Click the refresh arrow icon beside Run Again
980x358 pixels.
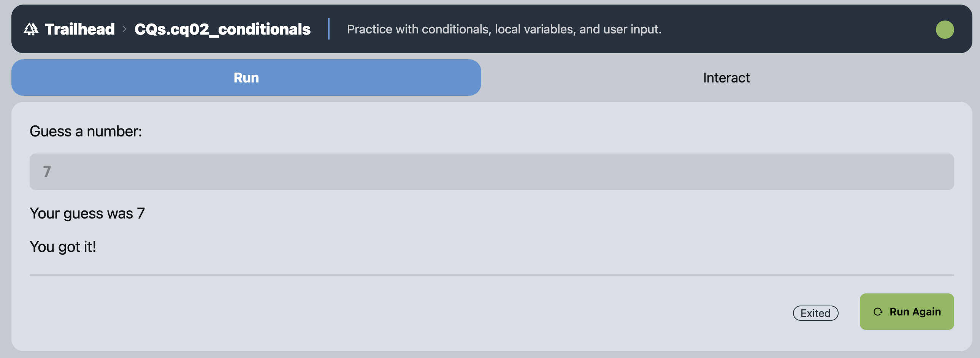coord(878,312)
